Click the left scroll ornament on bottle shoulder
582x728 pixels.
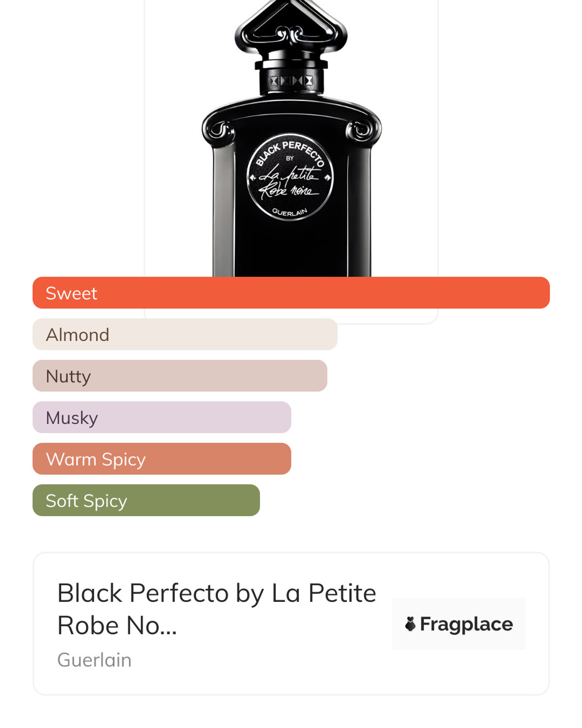[x=218, y=130]
